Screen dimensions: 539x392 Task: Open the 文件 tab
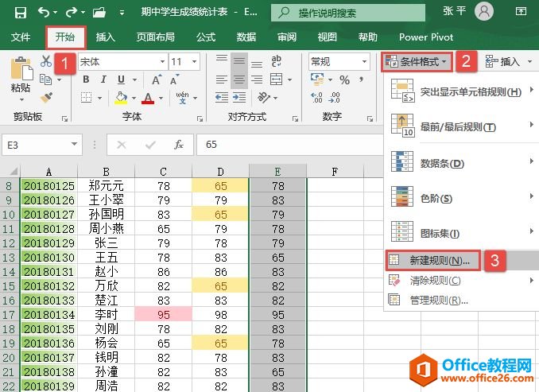point(21,37)
